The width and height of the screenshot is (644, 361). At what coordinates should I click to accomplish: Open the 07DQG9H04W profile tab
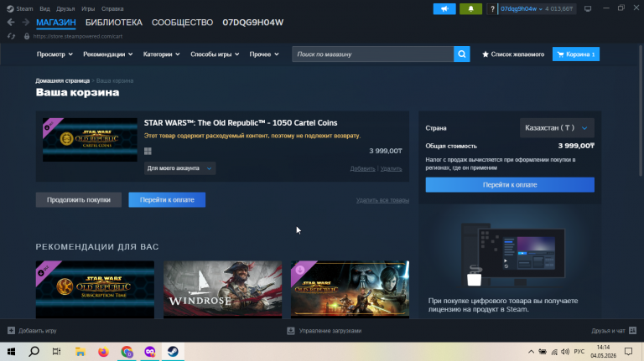pyautogui.click(x=253, y=23)
